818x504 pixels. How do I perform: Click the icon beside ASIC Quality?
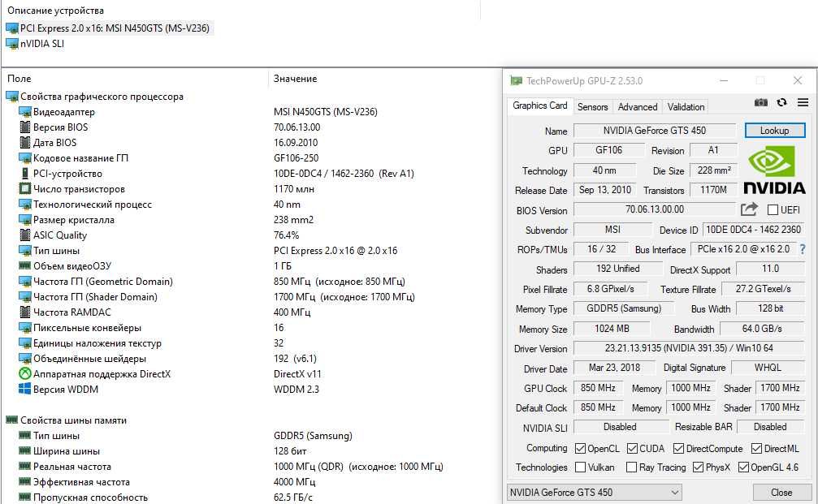tap(24, 235)
